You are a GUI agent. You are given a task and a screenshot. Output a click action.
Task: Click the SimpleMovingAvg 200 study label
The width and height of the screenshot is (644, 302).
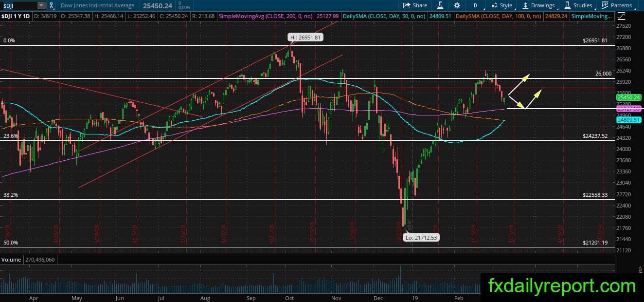point(266,16)
